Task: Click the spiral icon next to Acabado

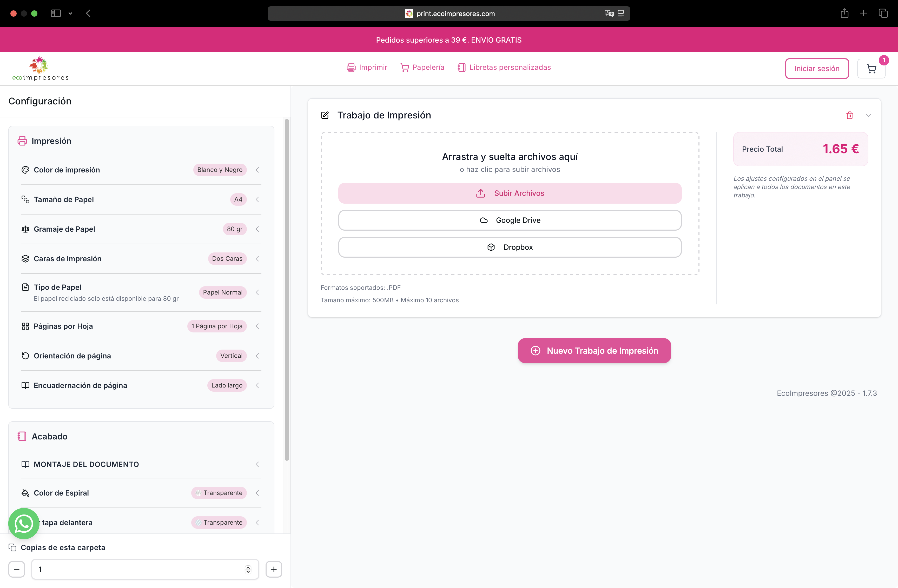Action: pyautogui.click(x=23, y=436)
